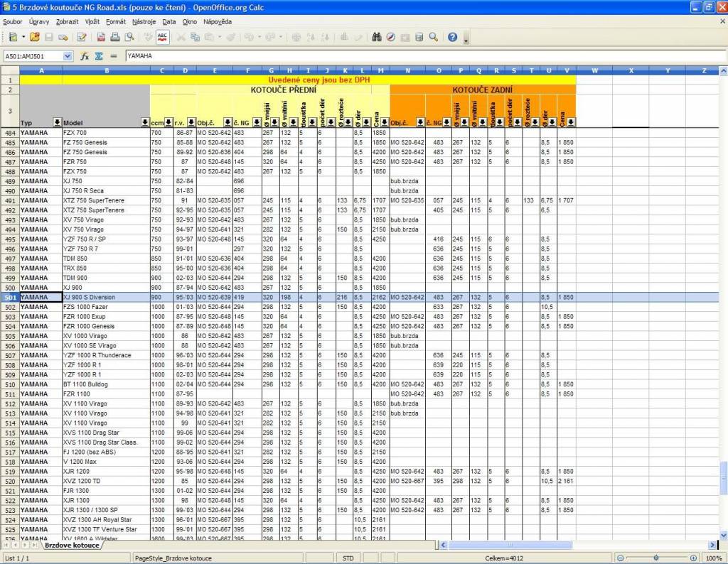The height and width of the screenshot is (564, 728).
Task: Click the Open file folder icon
Action: point(34,37)
